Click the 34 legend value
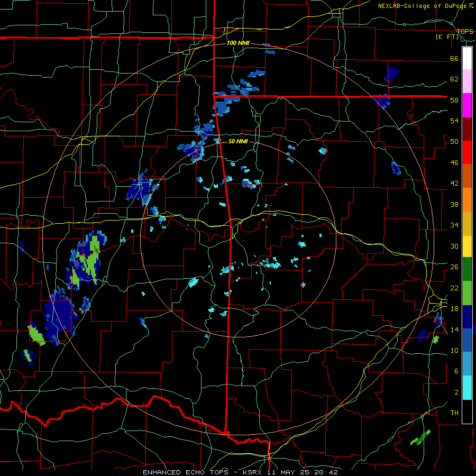Screen dimensions: 476x476 [454, 225]
